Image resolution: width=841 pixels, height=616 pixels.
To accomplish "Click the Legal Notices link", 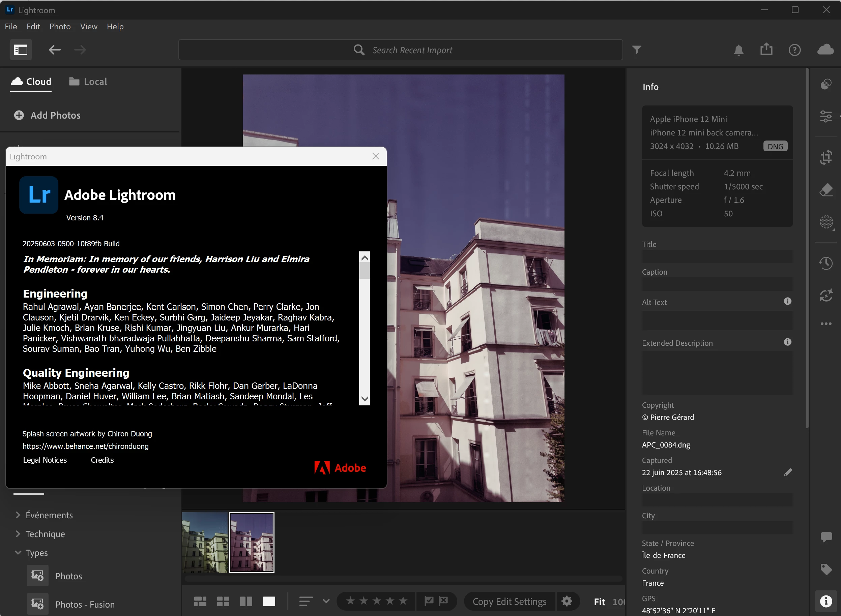I will [45, 460].
